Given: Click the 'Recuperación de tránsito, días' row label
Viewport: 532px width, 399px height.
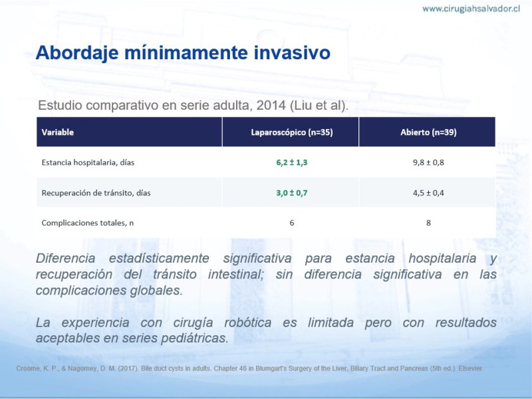Looking at the screenshot, I should point(96,193).
